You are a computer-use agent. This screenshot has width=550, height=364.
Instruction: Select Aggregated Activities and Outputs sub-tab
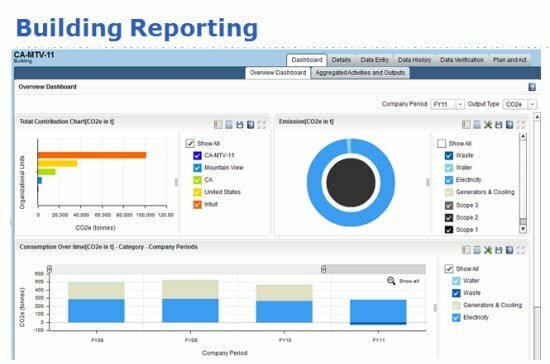pos(360,73)
